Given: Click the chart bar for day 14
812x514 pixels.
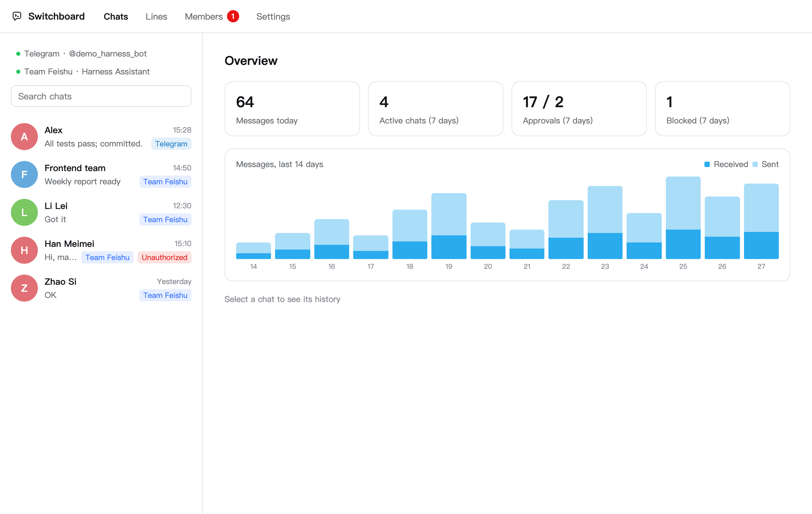Looking at the screenshot, I should [253, 251].
